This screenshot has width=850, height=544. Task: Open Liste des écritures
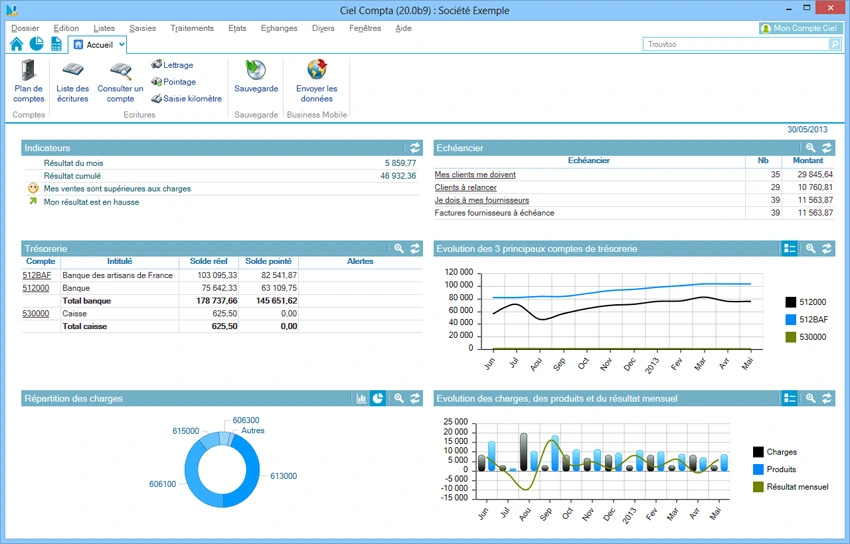tap(73, 82)
